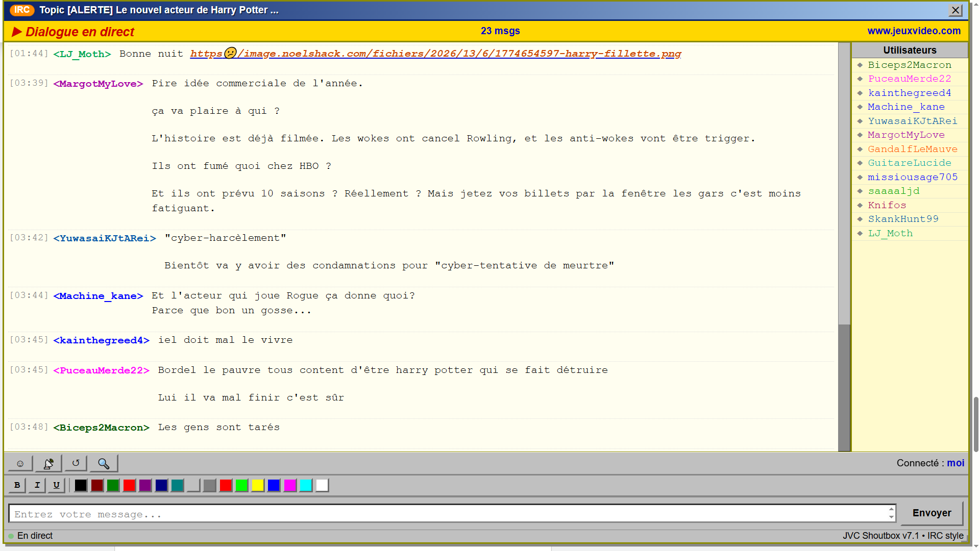Pick the cyan text color swatch
The height and width of the screenshot is (551, 980).
(306, 485)
